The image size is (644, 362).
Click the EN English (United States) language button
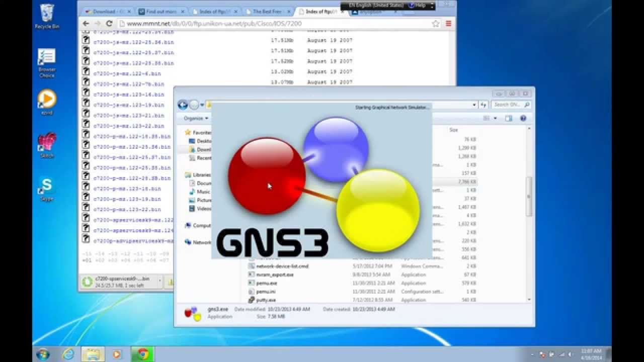click(x=376, y=5)
